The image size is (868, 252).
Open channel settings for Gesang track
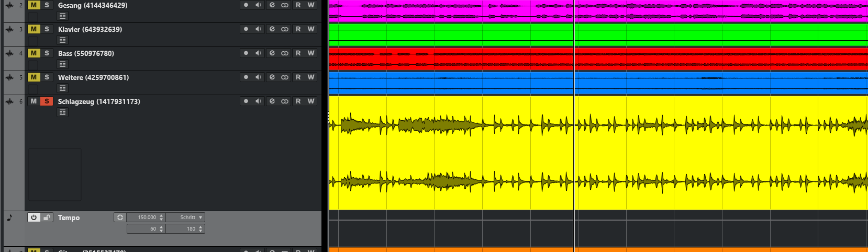[272, 5]
